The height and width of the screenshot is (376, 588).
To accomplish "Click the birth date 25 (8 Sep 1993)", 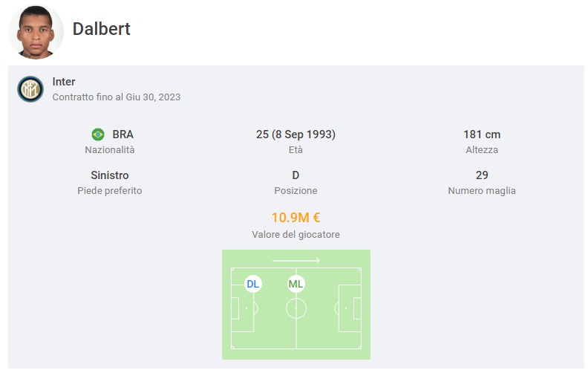I will [295, 134].
